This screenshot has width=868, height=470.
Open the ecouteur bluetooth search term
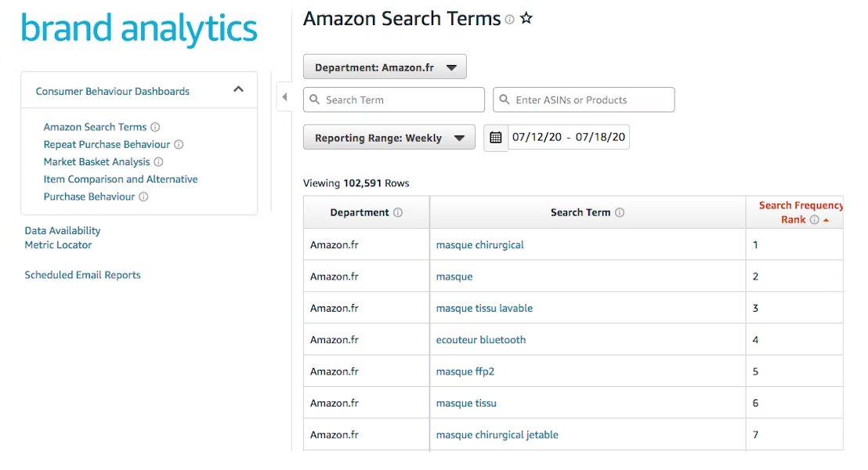coord(481,340)
